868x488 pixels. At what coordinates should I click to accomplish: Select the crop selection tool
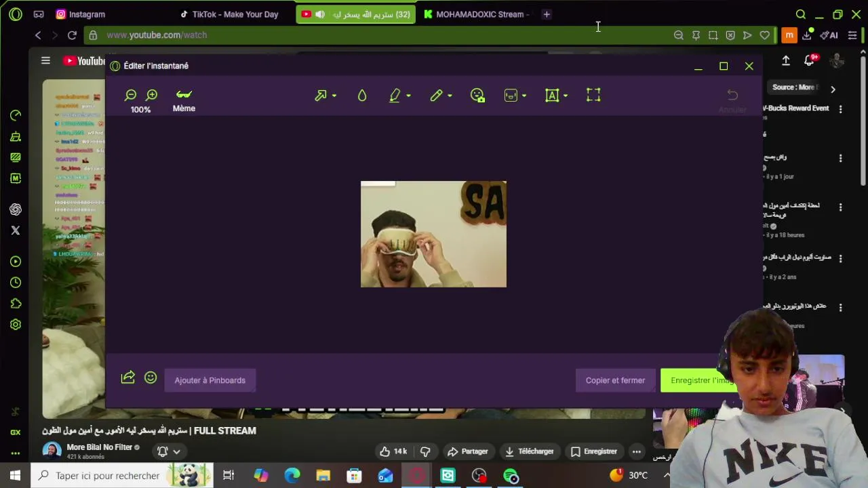pos(593,96)
